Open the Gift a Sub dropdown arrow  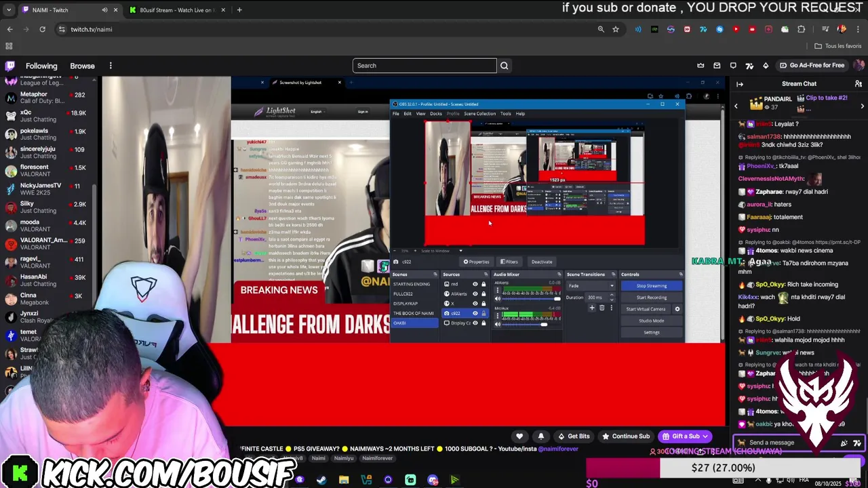706,436
